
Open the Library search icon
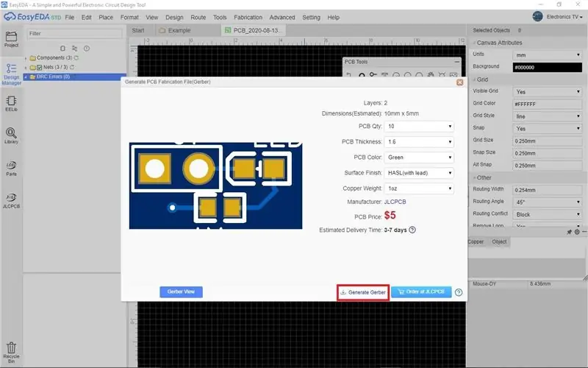coord(11,135)
